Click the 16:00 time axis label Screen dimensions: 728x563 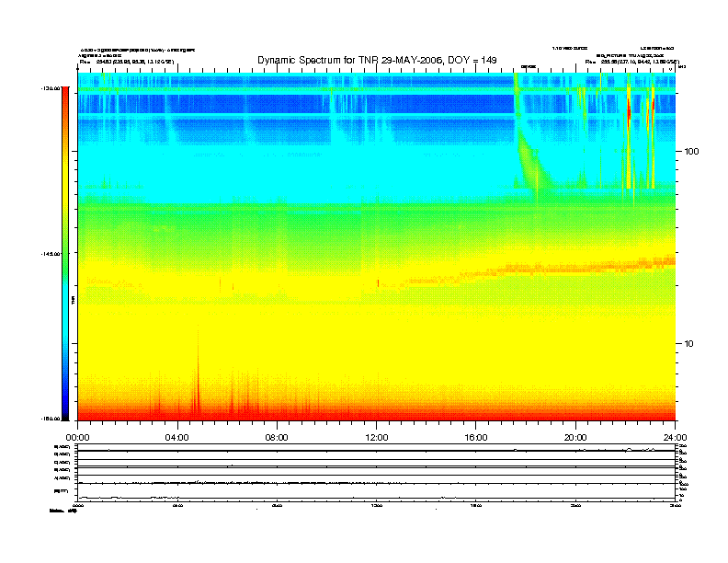click(476, 438)
